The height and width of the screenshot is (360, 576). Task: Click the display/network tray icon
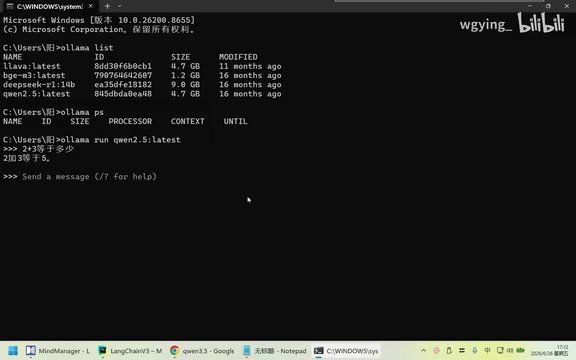(x=500, y=350)
